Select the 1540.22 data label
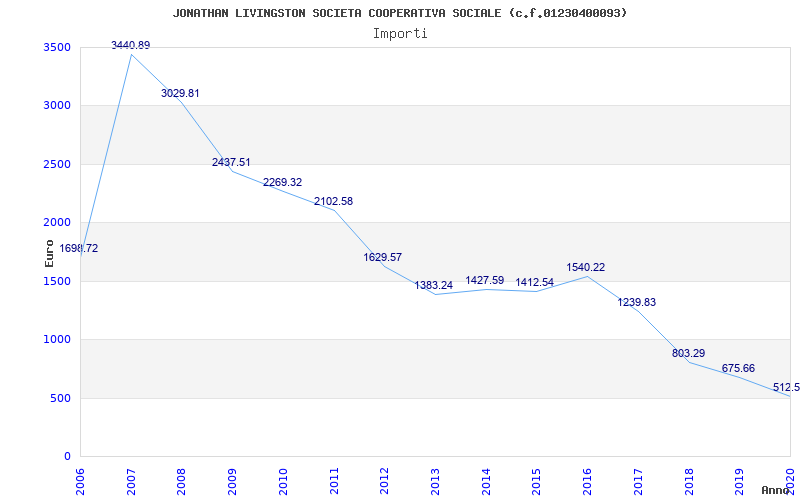 (586, 267)
